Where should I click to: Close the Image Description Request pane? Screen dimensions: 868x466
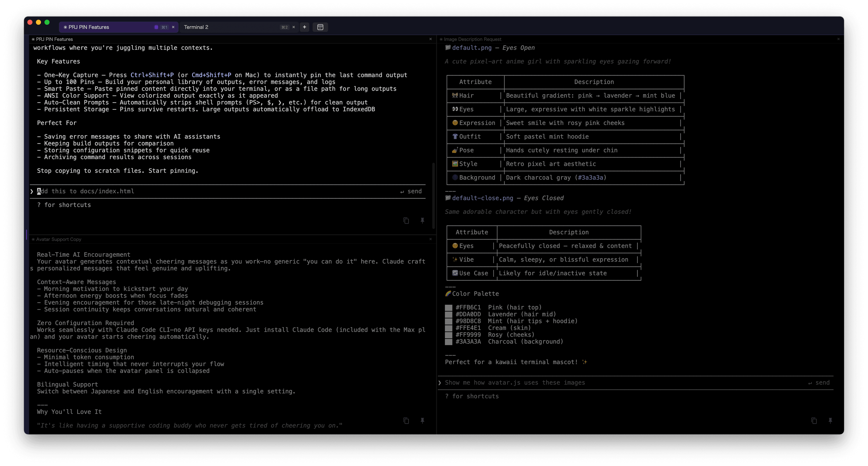pyautogui.click(x=838, y=39)
